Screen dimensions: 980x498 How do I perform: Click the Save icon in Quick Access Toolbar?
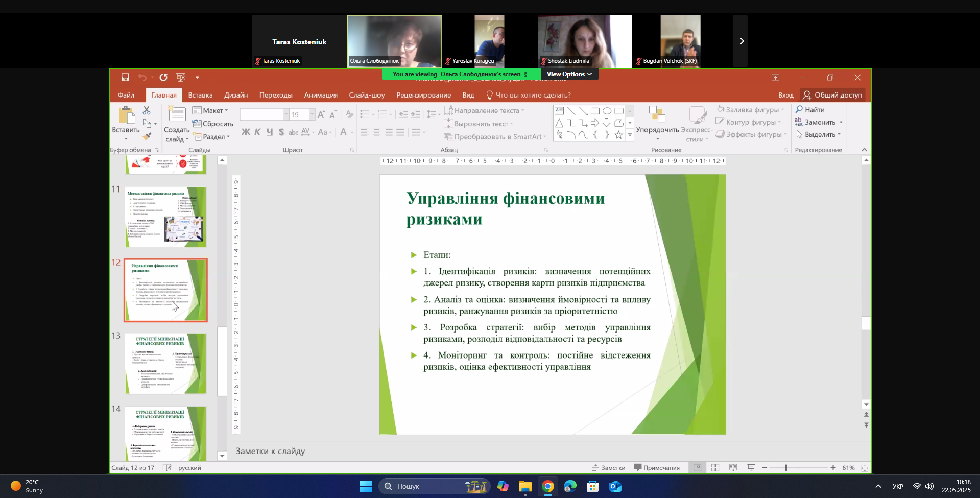124,77
